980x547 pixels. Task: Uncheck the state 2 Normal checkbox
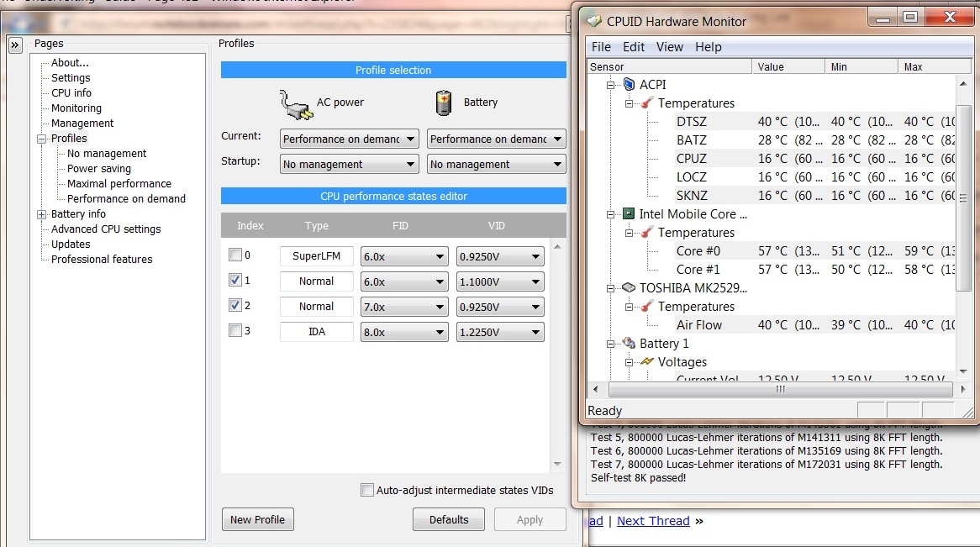[235, 305]
